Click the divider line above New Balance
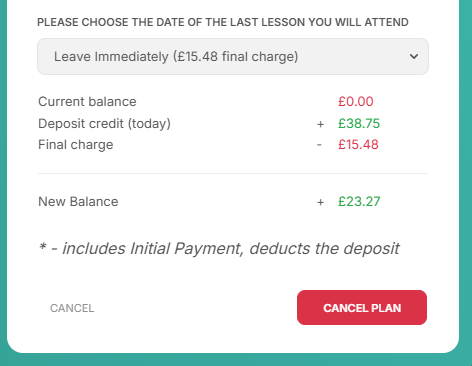This screenshot has width=472, height=366. click(233, 173)
